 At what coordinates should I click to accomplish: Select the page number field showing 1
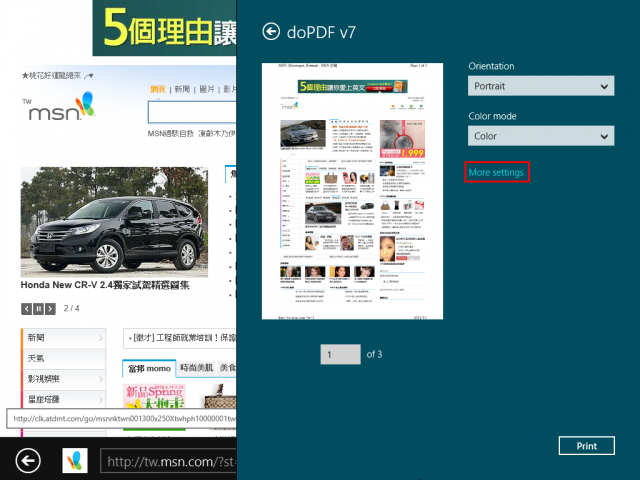click(x=340, y=354)
